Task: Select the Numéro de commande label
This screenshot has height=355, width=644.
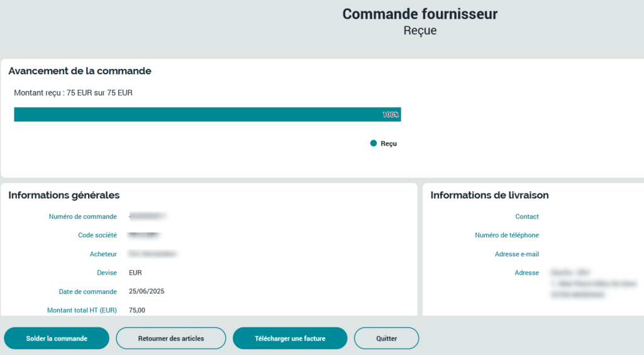Action: click(82, 217)
